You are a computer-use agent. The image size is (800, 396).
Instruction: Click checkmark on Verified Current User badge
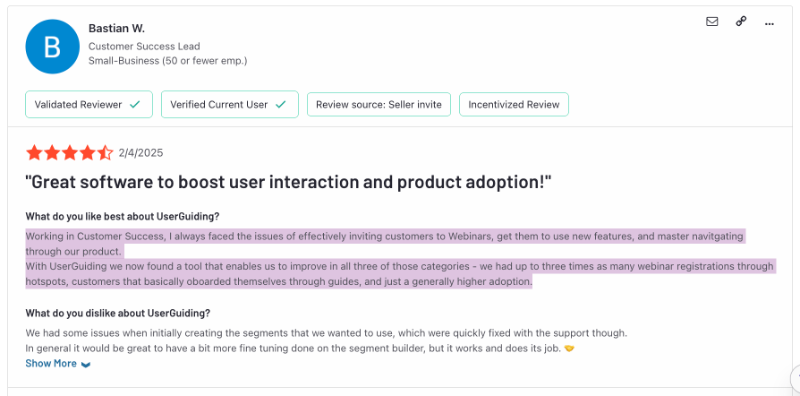pyautogui.click(x=281, y=105)
